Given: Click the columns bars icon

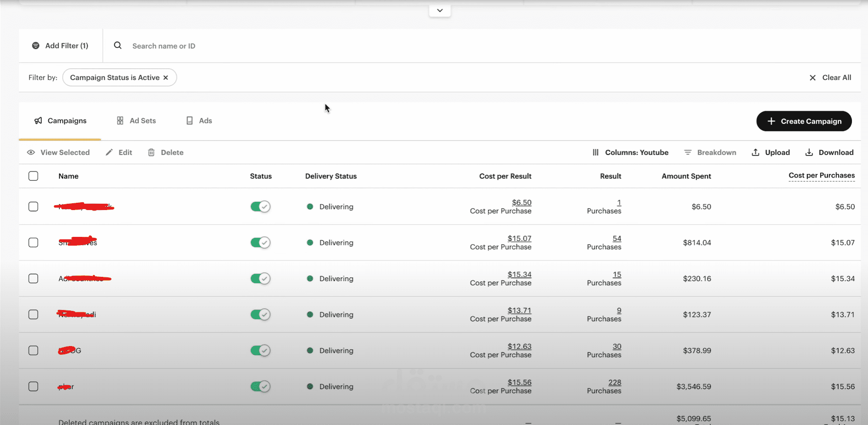Looking at the screenshot, I should click(x=595, y=153).
